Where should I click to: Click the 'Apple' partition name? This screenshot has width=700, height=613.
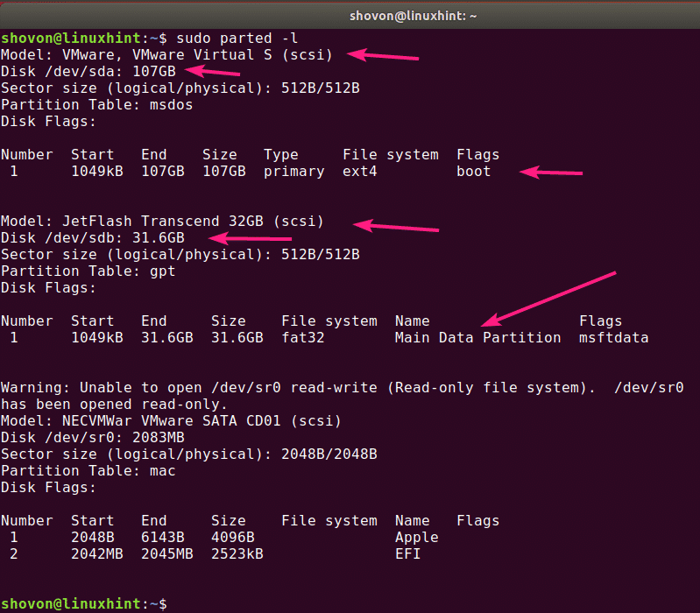tap(416, 538)
